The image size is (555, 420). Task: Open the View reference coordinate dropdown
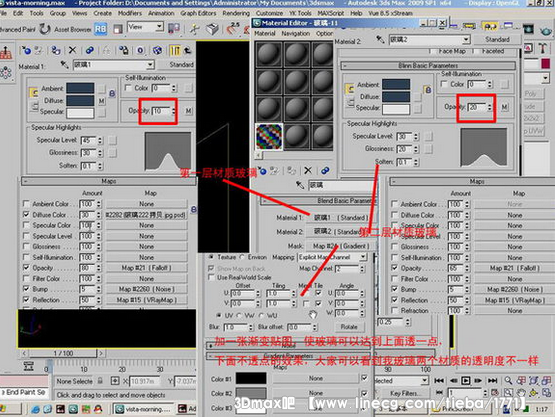tap(159, 27)
